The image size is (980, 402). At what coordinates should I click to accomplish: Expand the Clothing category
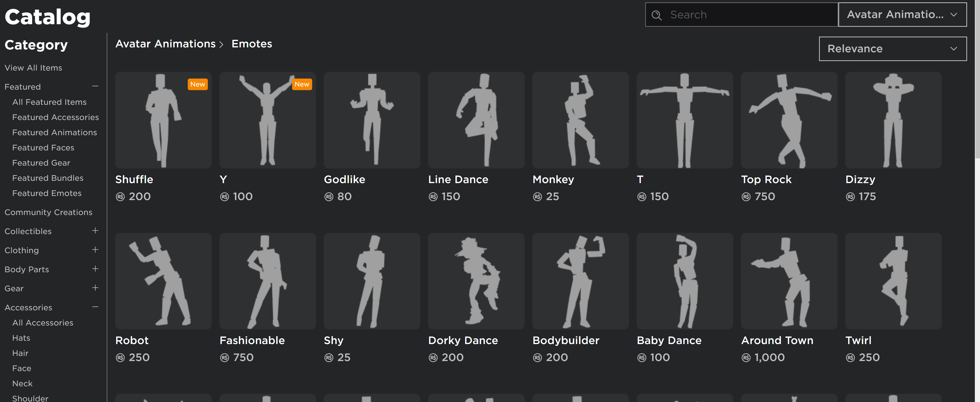(95, 250)
